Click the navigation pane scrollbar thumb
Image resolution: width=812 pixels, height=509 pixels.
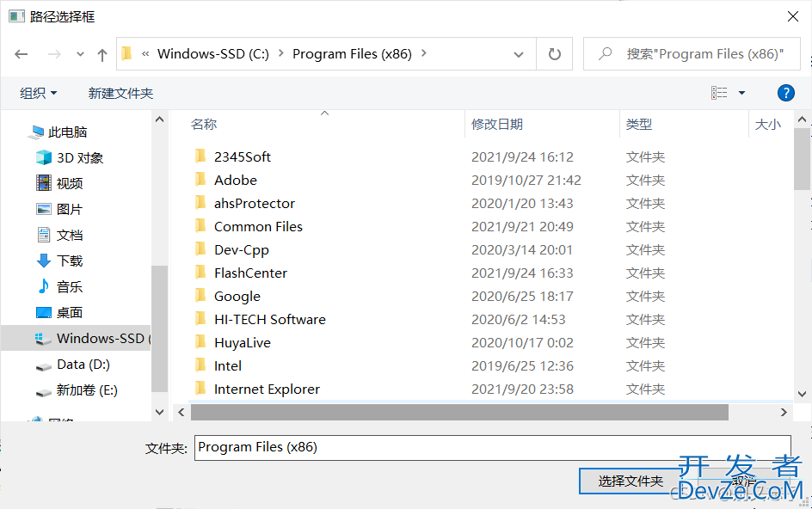(x=159, y=328)
